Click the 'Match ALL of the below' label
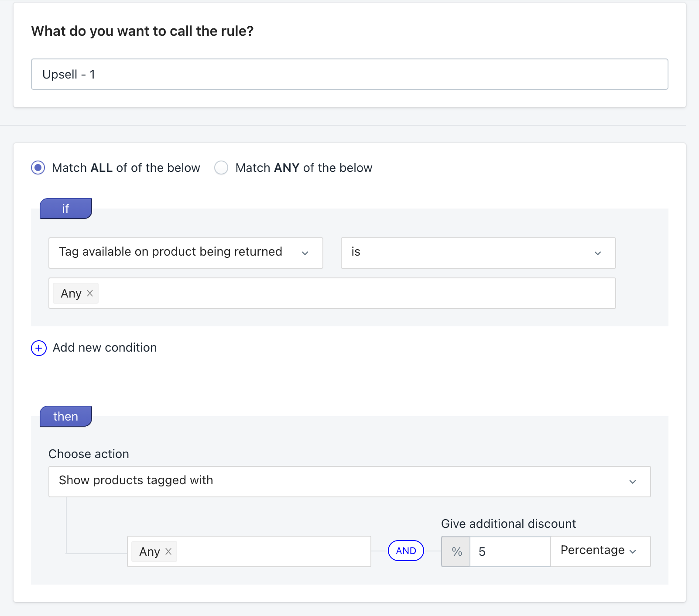The height and width of the screenshot is (616, 699). 126,168
